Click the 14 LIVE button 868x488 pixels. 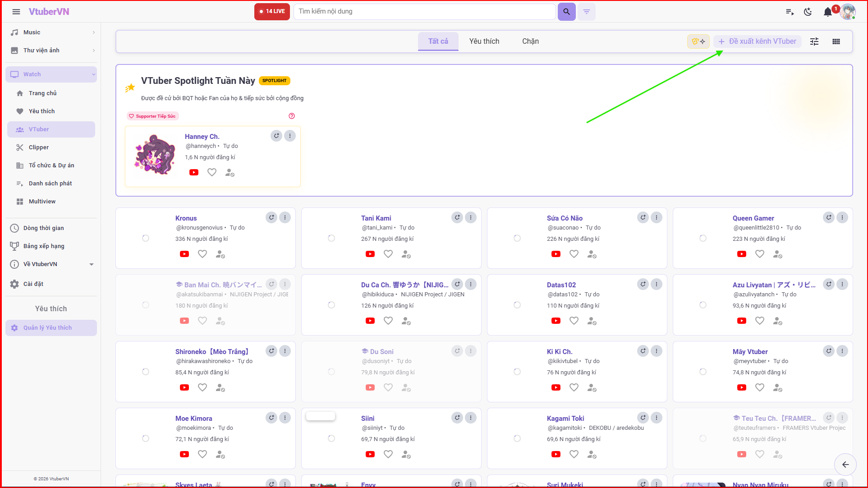[272, 12]
